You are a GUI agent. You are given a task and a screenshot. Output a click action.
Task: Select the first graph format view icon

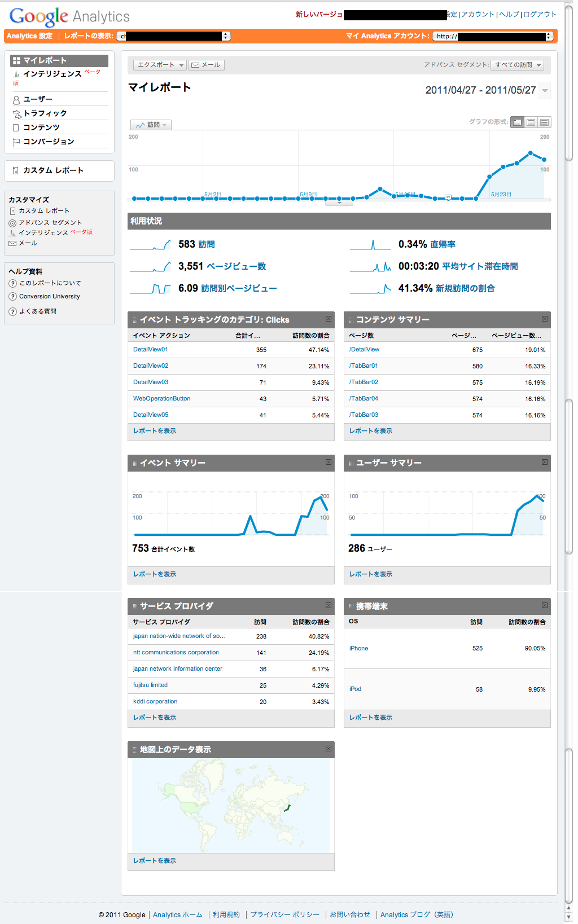coord(518,122)
